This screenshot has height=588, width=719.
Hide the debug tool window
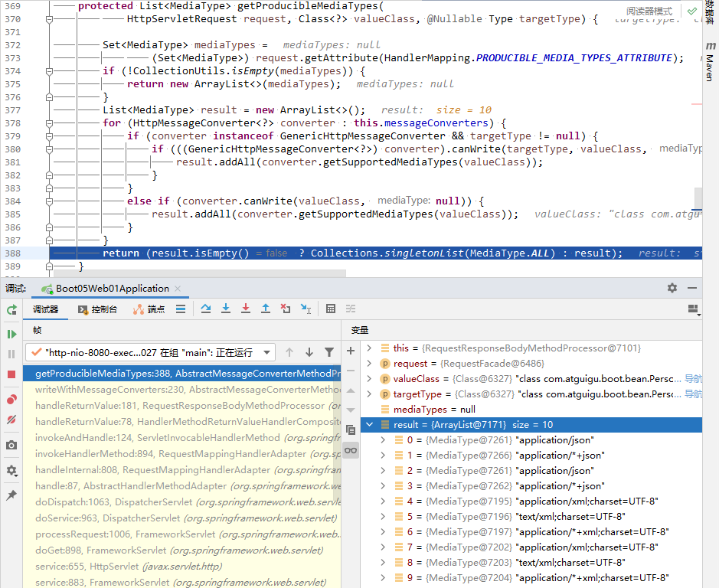692,288
